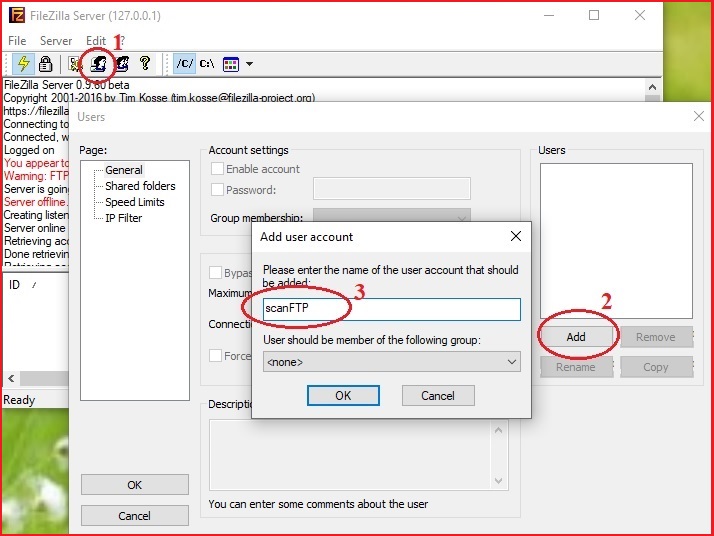Open the sorting dropdown arrow in toolbar

[249, 64]
